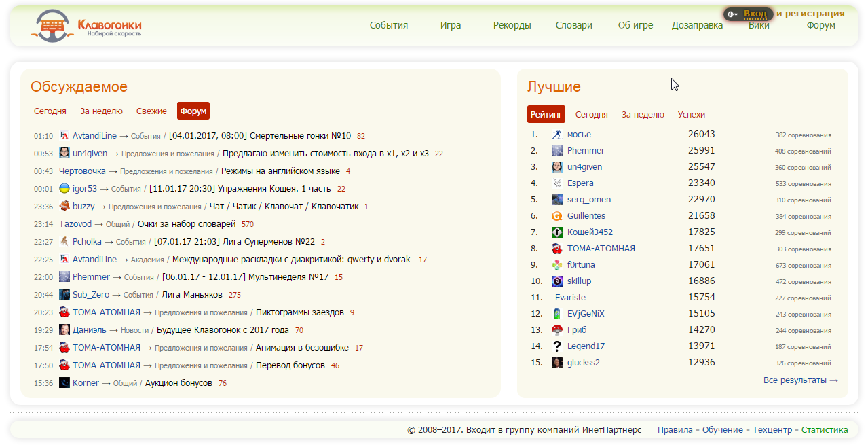
Task: Click Sub_Zero's avatar icon
Action: tap(64, 295)
